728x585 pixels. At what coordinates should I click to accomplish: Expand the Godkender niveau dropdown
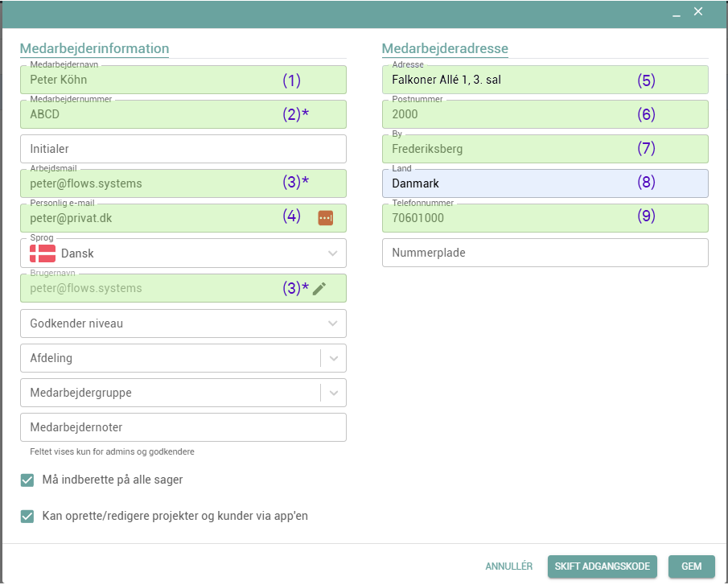(x=333, y=323)
